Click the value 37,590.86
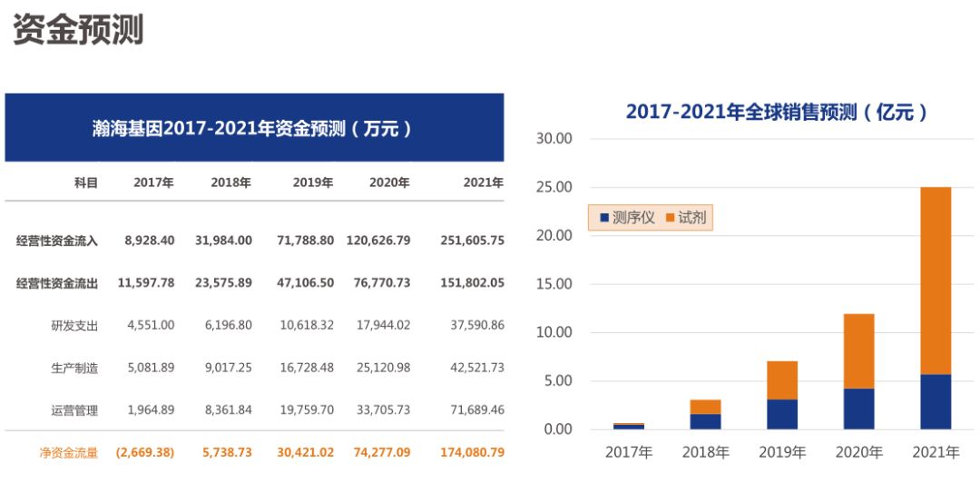 (x=477, y=326)
